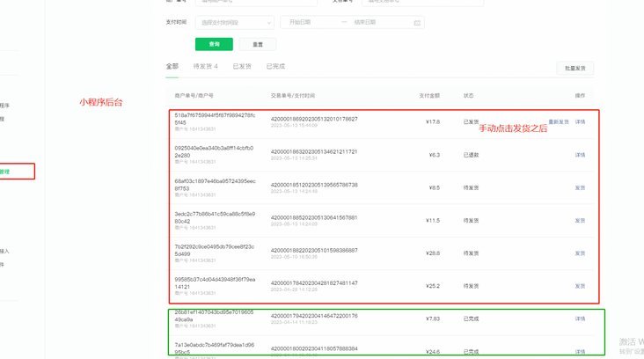The width and height of the screenshot is (644, 359).
Task: Switch to the 待发货 4 tab
Action: (206, 66)
